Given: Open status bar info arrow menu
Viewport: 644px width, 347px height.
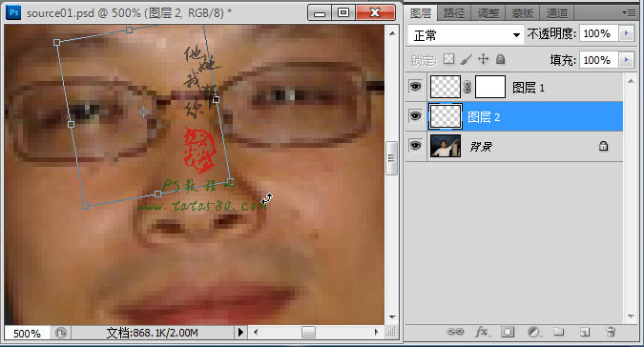Looking at the screenshot, I should pyautogui.click(x=240, y=333).
